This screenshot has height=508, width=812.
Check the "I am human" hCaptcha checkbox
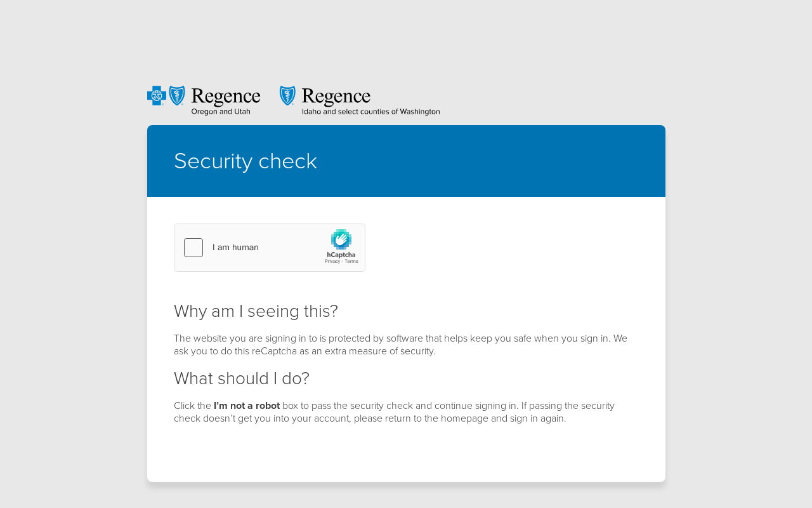(193, 248)
